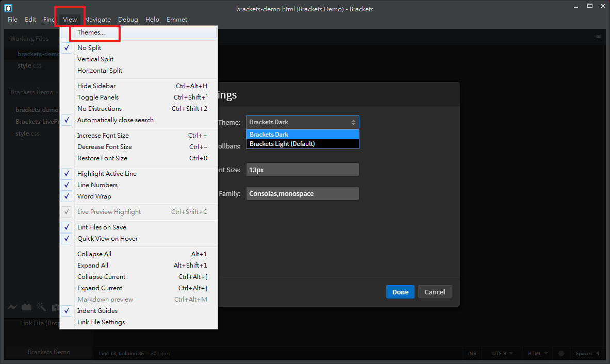
Task: Click the font family field showing Consolas,monospace
Action: pyautogui.click(x=302, y=194)
